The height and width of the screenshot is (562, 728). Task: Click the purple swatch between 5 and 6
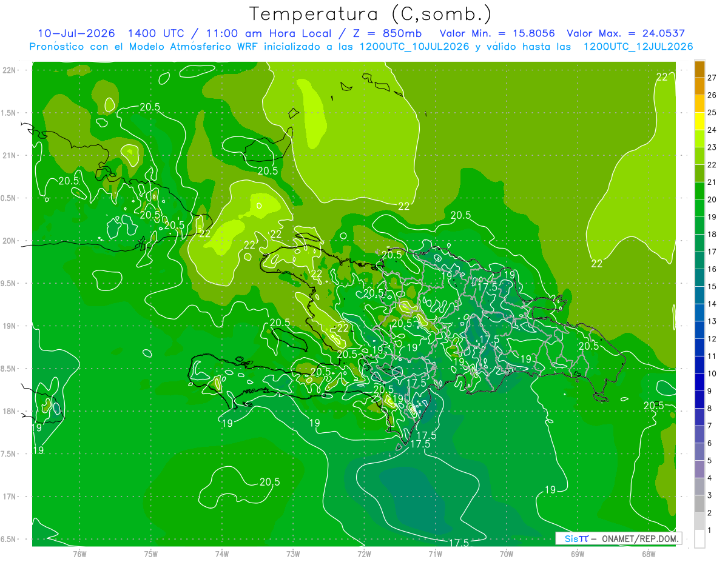click(699, 452)
